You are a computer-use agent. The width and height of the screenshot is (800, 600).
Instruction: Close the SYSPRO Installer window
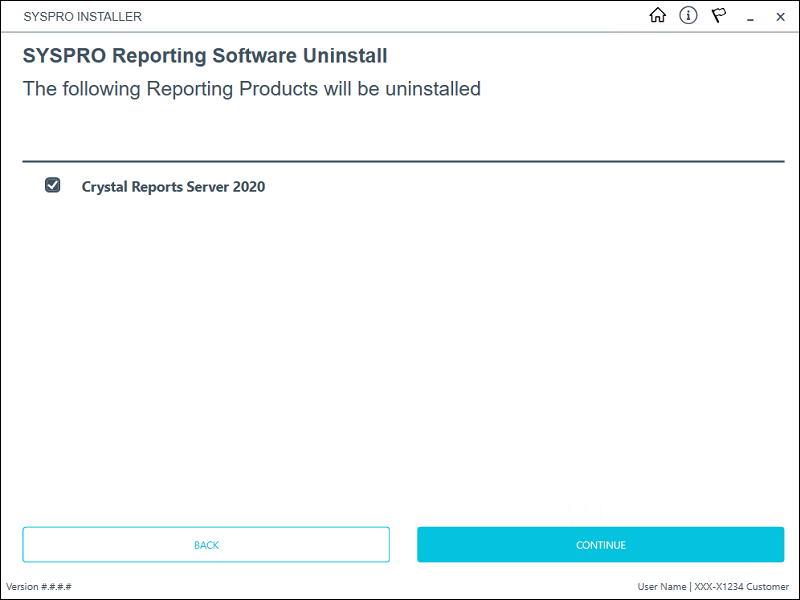[x=780, y=17]
